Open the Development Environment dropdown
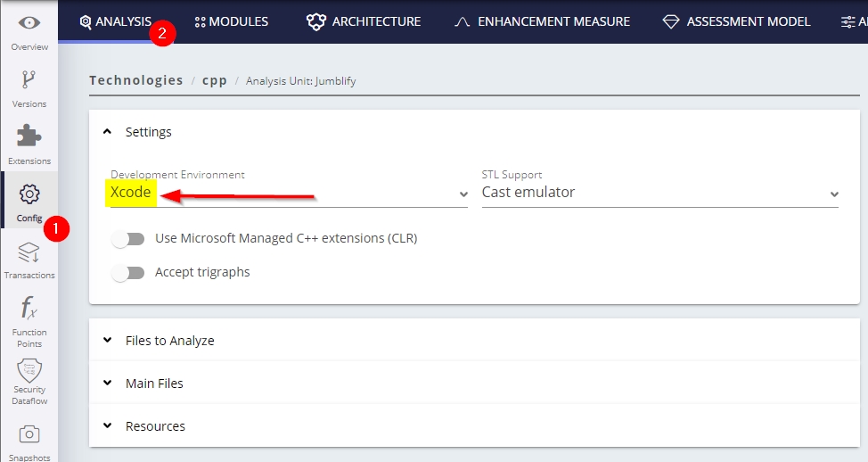 (289, 193)
